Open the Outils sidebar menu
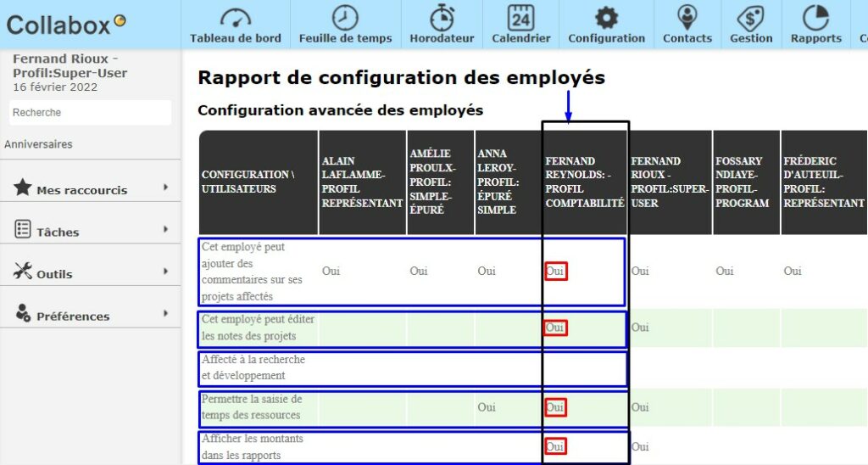 pos(54,273)
